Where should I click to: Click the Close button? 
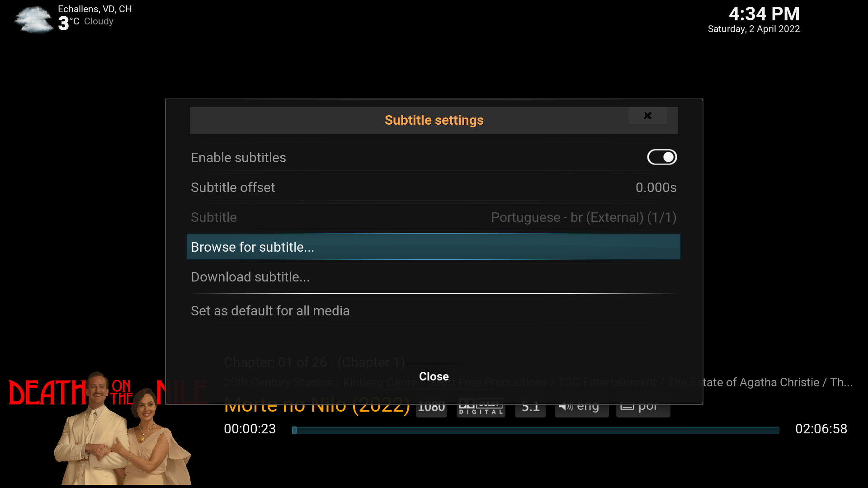coord(434,376)
